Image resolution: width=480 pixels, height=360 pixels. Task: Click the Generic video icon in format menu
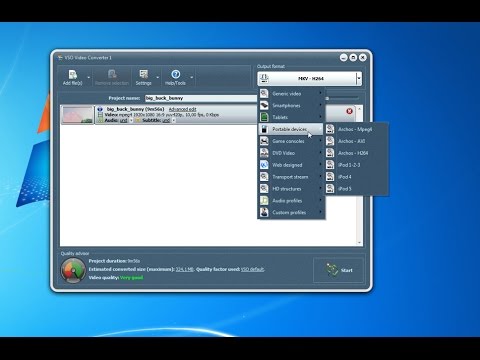[x=264, y=94]
